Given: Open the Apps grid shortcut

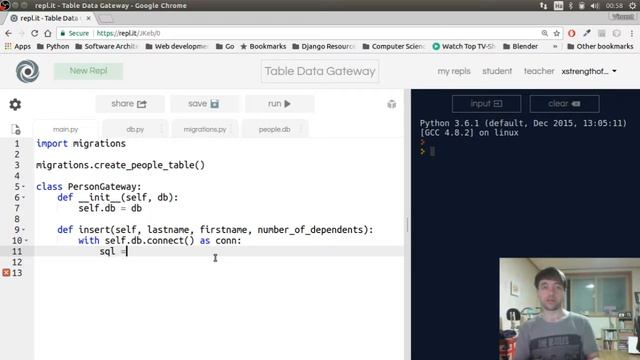Looking at the screenshot, I should tap(18, 47).
